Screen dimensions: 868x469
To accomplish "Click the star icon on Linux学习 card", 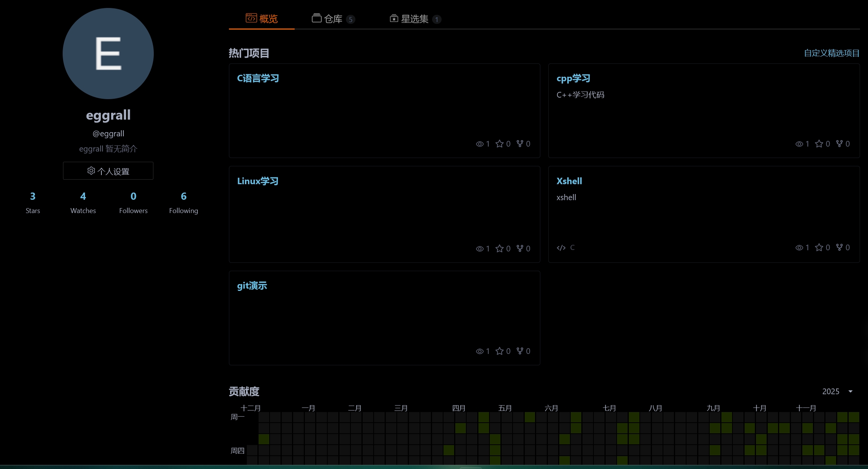I will click(499, 249).
